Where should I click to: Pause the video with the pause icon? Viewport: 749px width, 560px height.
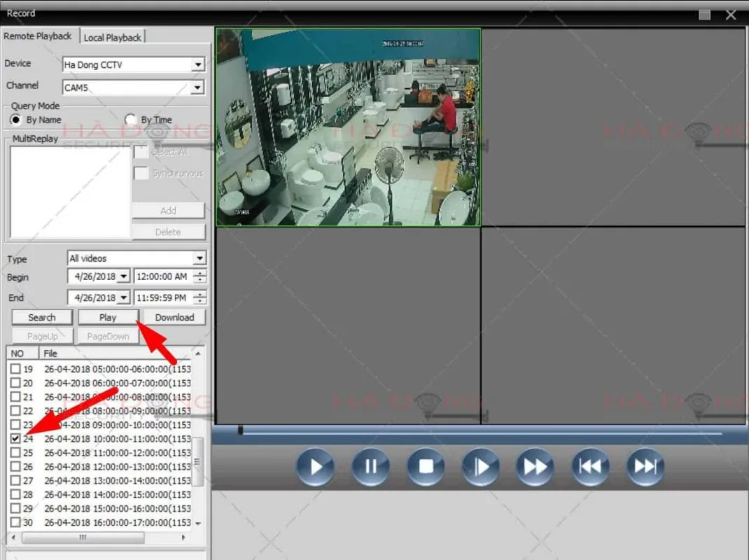click(370, 466)
